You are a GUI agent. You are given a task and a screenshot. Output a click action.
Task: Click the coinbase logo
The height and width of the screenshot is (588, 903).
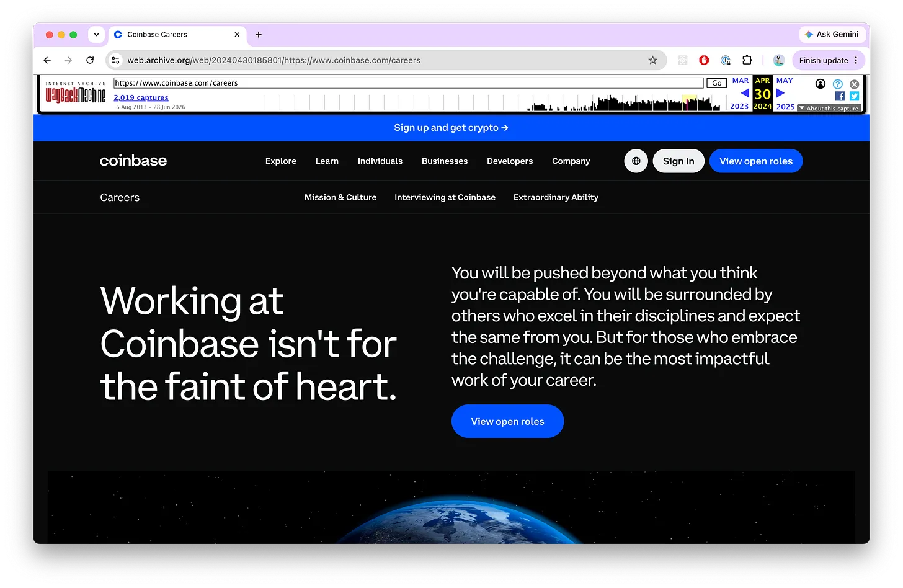pyautogui.click(x=133, y=161)
